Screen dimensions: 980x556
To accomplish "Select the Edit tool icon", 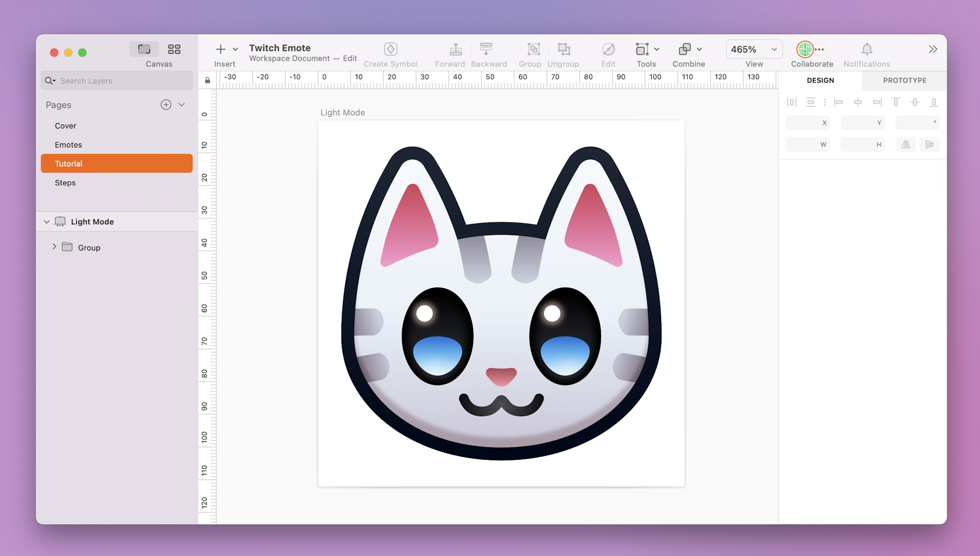I will 608,48.
